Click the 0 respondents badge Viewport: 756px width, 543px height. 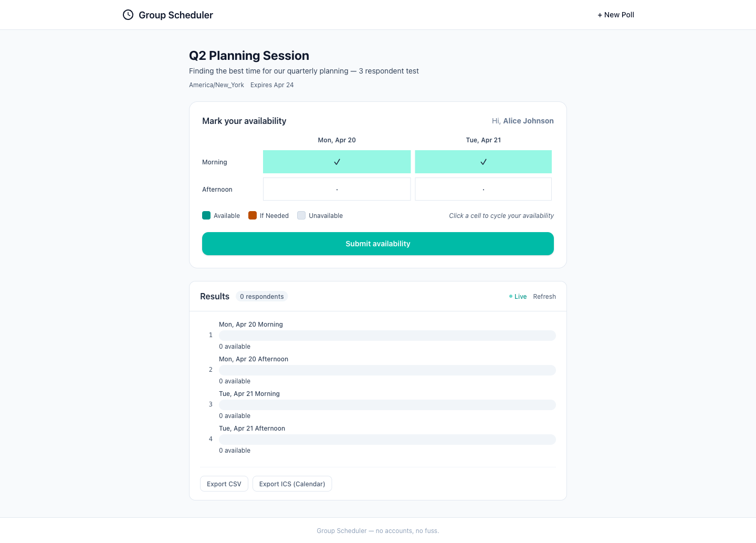coord(261,297)
